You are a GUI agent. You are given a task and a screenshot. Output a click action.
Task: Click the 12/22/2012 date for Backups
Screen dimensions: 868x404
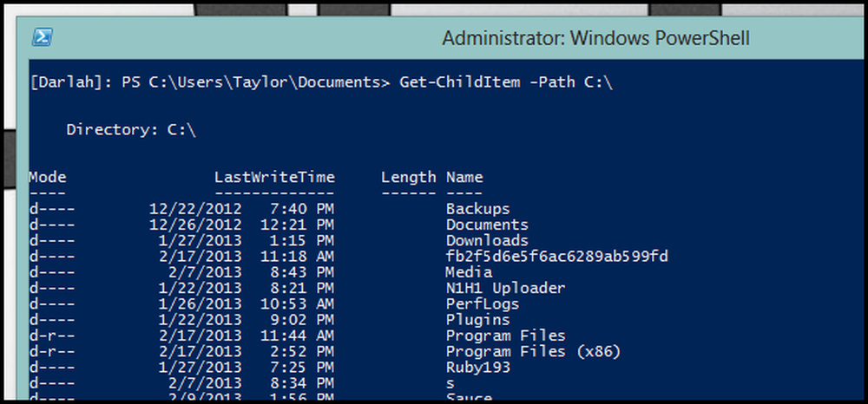click(x=195, y=209)
